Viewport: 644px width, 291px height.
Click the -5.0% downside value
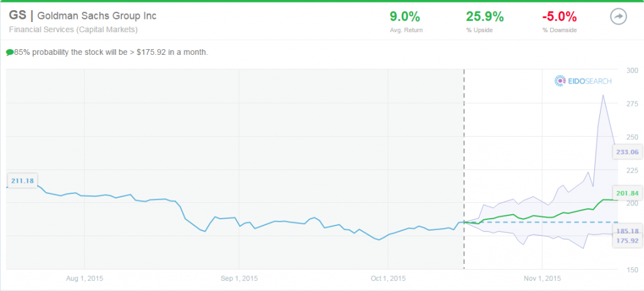559,16
